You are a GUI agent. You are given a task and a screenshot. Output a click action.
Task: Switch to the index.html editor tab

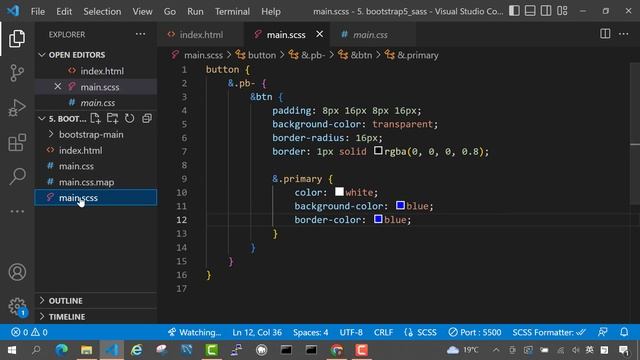click(x=200, y=35)
